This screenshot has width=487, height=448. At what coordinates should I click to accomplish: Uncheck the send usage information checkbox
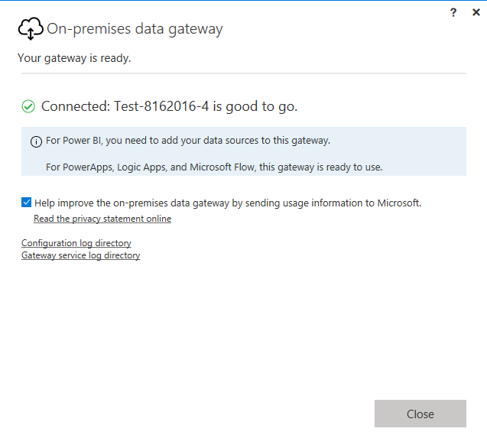27,203
